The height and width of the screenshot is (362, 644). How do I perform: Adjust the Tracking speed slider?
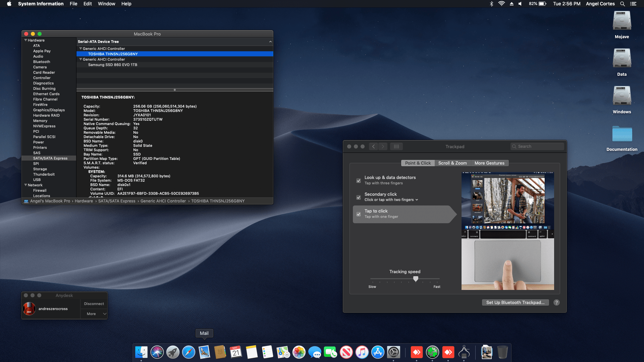coord(416,279)
